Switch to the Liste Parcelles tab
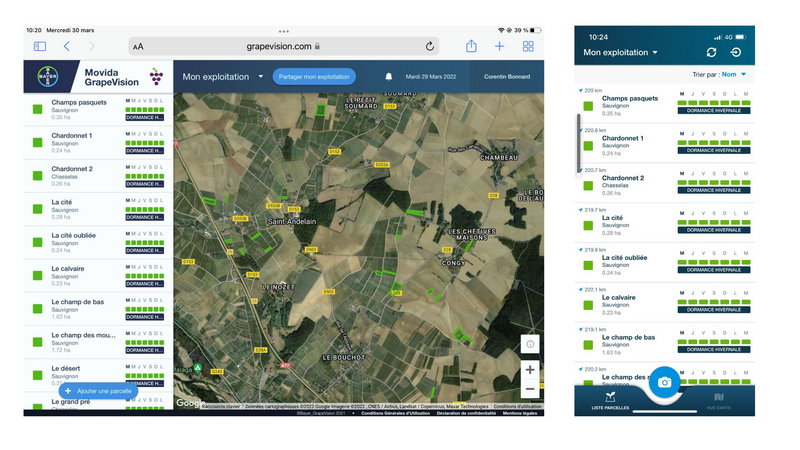800x450 pixels. pos(610,400)
